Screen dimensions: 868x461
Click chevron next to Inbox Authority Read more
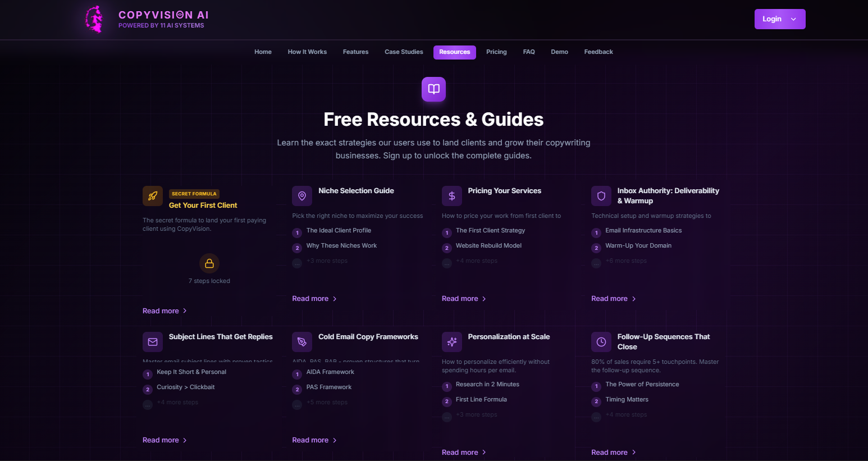634,299
